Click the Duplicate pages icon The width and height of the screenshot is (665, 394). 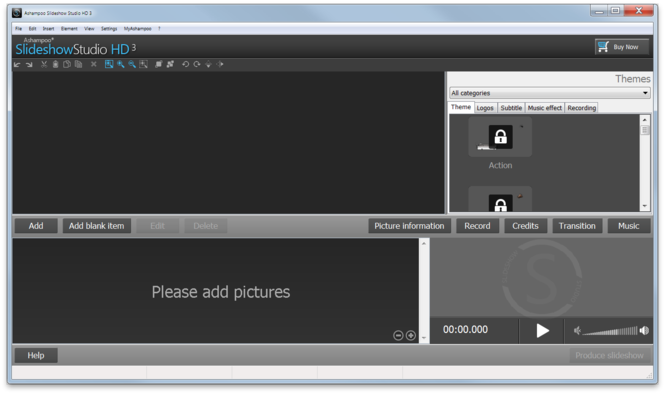[x=78, y=64]
